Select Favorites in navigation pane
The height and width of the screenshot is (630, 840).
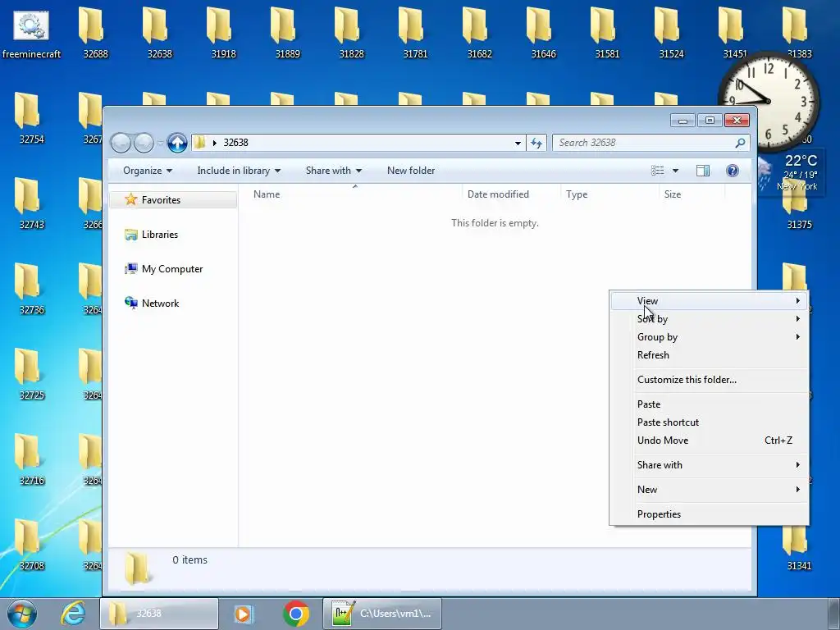[172, 200]
